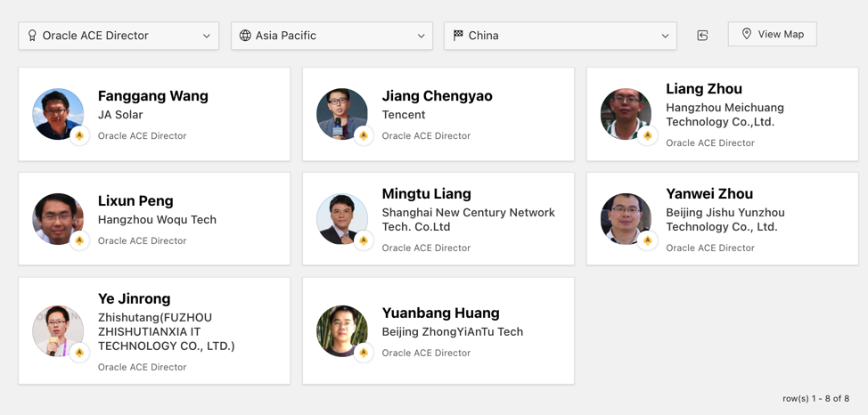Open the Oracle ACE Director level dropdown
868x415 pixels.
(x=119, y=36)
